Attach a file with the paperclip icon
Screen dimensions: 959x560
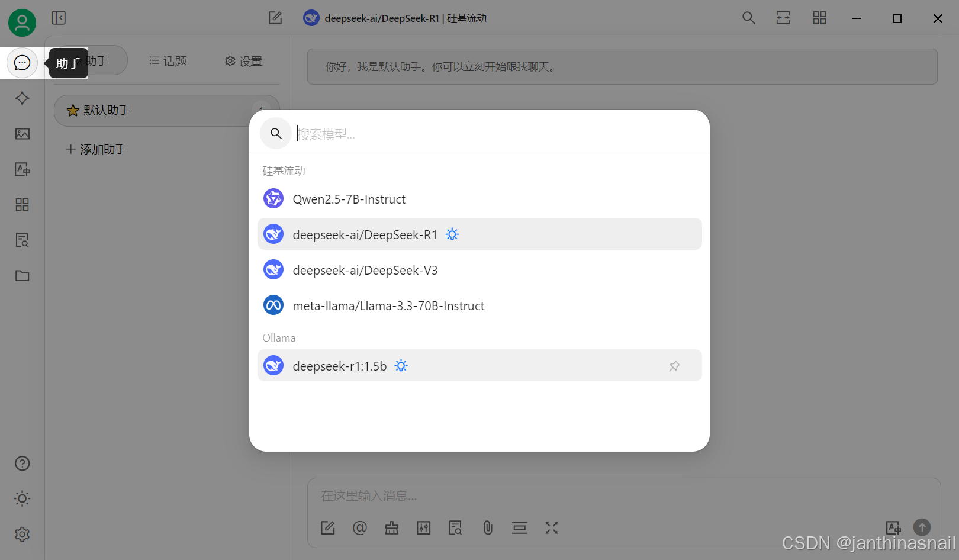pos(487,527)
